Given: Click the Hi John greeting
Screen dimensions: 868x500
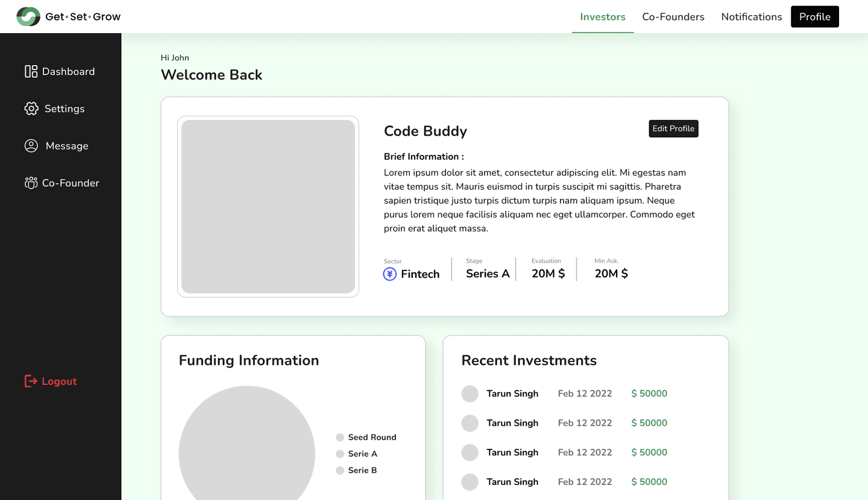Looking at the screenshot, I should tap(175, 58).
